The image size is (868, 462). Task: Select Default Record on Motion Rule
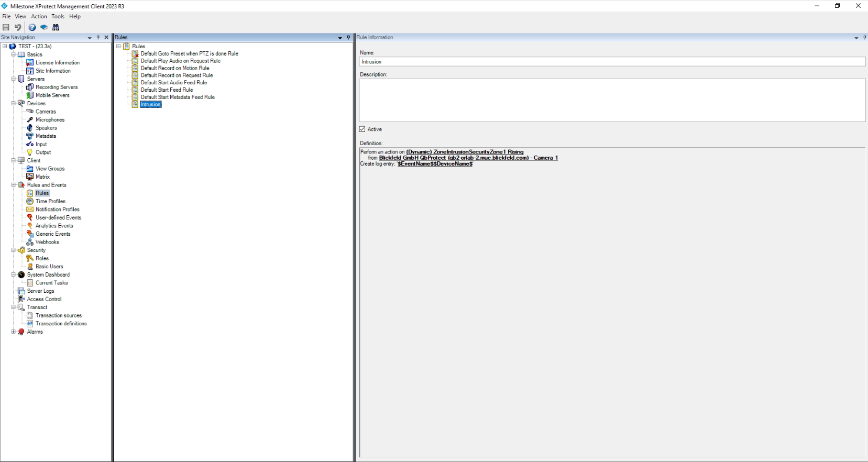coord(174,68)
